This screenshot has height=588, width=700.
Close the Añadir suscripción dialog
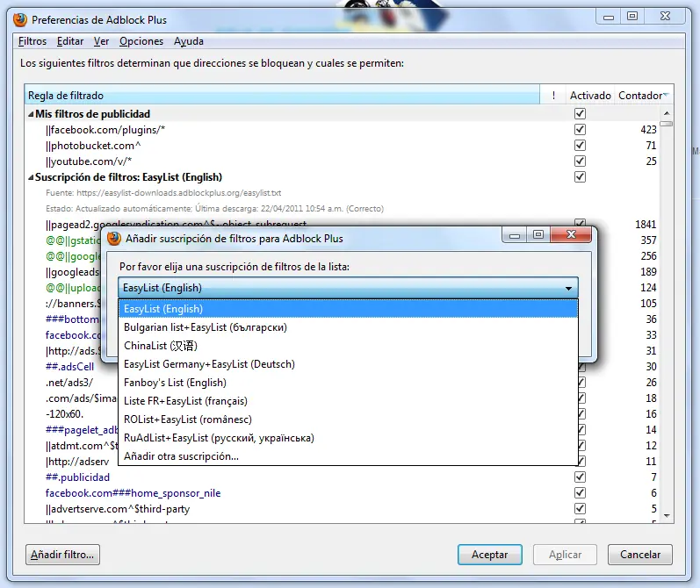coord(571,234)
